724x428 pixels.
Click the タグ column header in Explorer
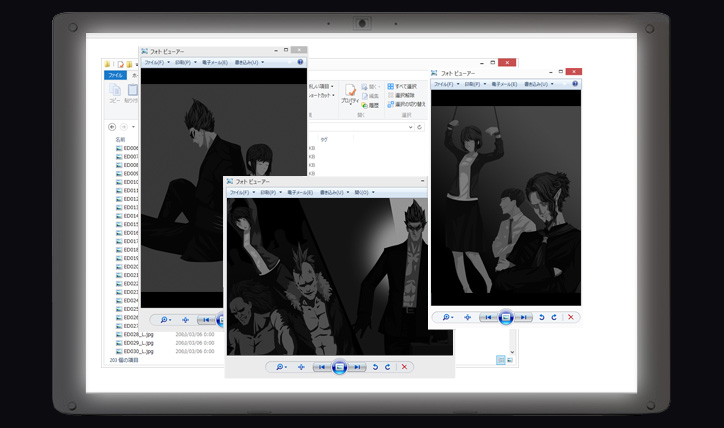click(324, 139)
